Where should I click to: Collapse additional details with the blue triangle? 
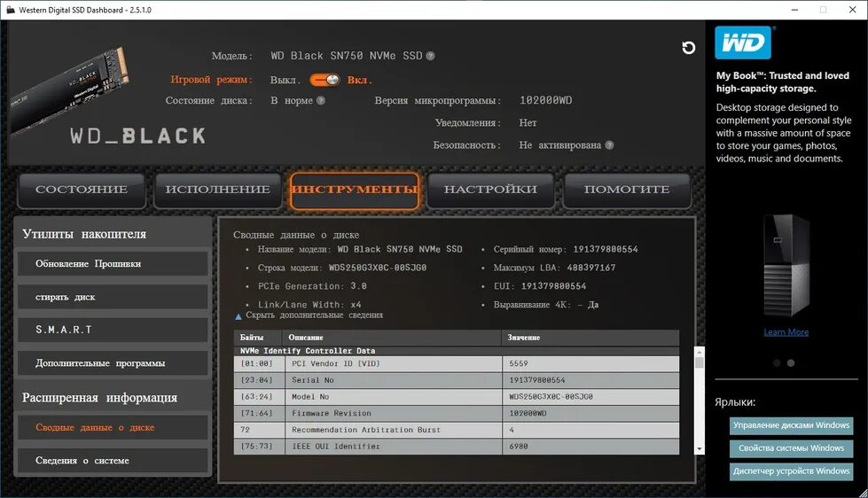pos(239,316)
